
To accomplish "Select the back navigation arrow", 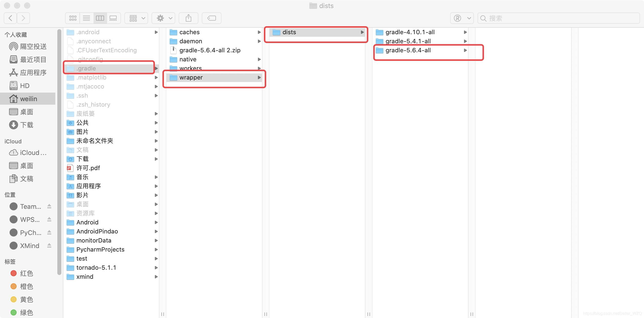I will click(x=10, y=18).
